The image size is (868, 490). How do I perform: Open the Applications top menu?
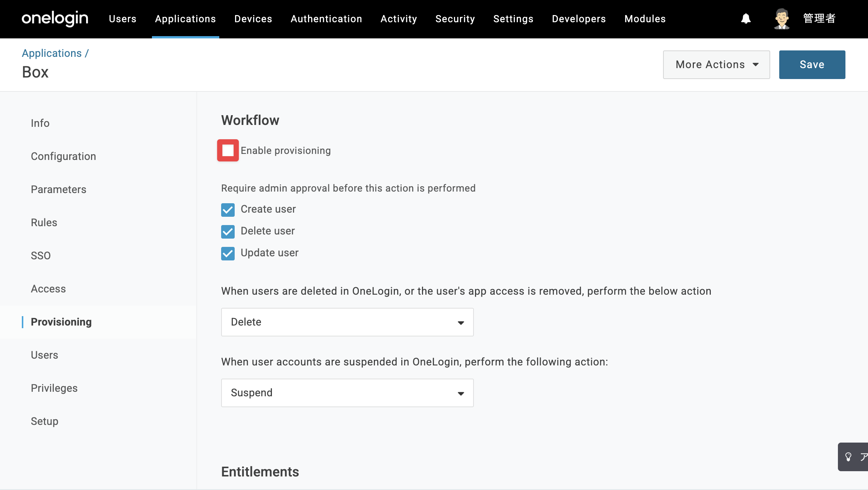[x=185, y=19]
